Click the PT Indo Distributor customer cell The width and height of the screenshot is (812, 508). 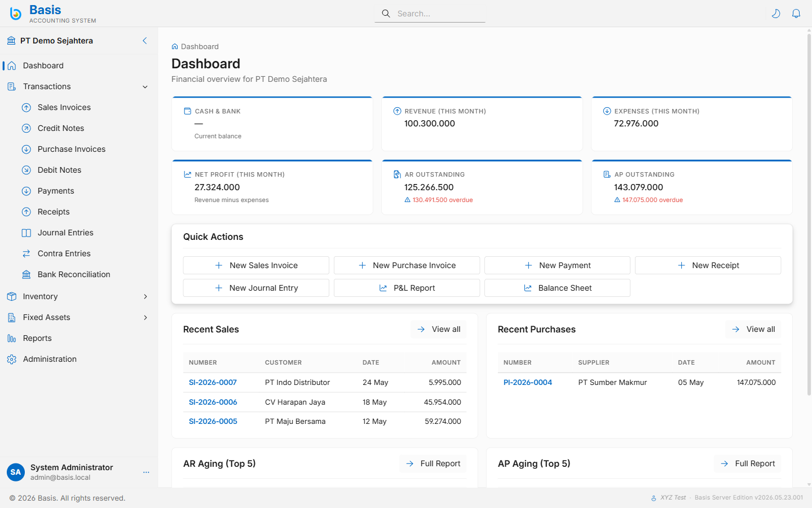(297, 383)
